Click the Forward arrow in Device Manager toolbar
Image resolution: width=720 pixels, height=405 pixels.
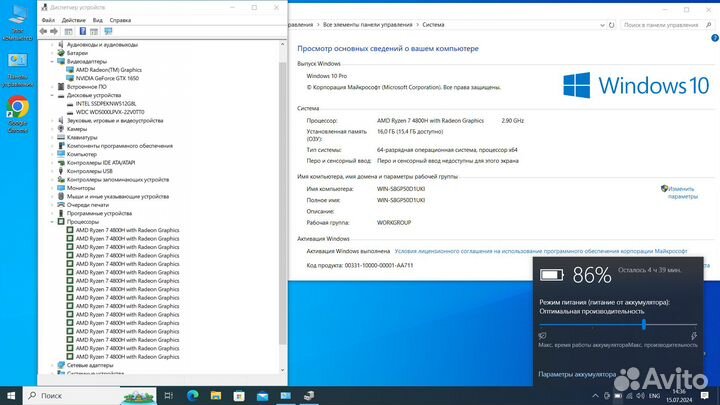[x=54, y=31]
